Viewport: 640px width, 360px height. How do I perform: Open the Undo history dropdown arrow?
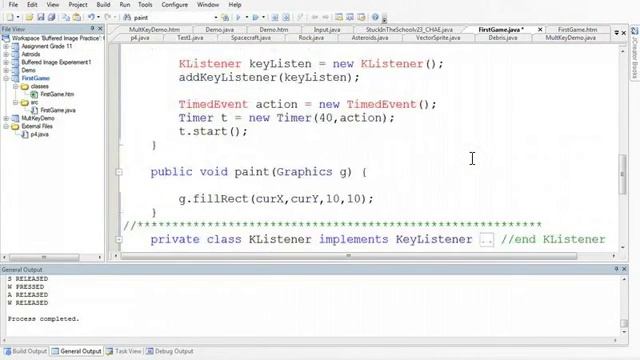98,17
